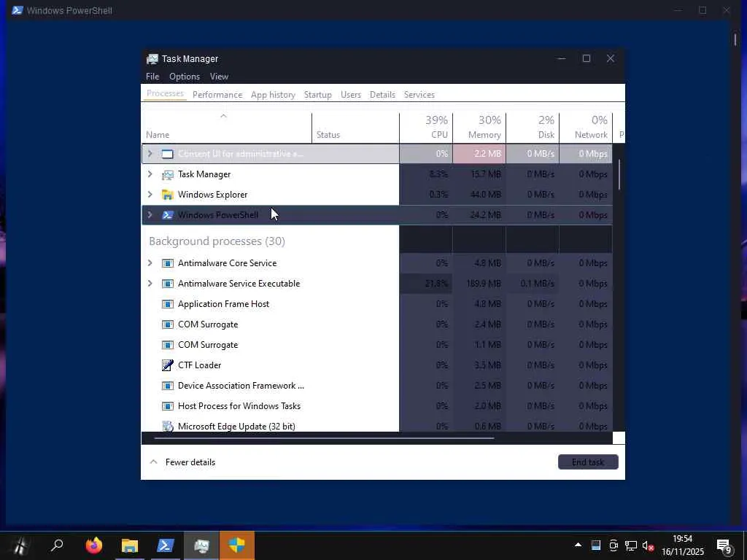This screenshot has width=747, height=560.
Task: Click the Windows Security shield taskbar icon
Action: [237, 545]
